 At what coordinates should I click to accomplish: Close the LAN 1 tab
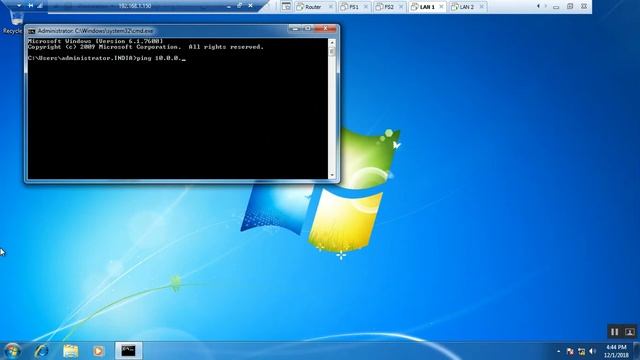tap(441, 7)
